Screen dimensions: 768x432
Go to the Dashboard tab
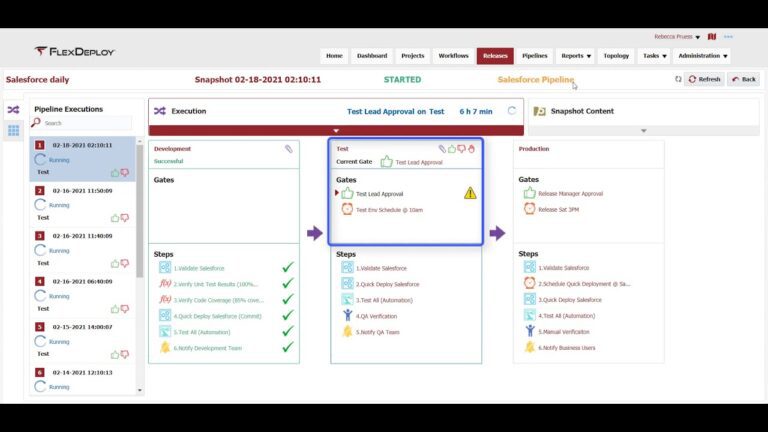coord(372,56)
